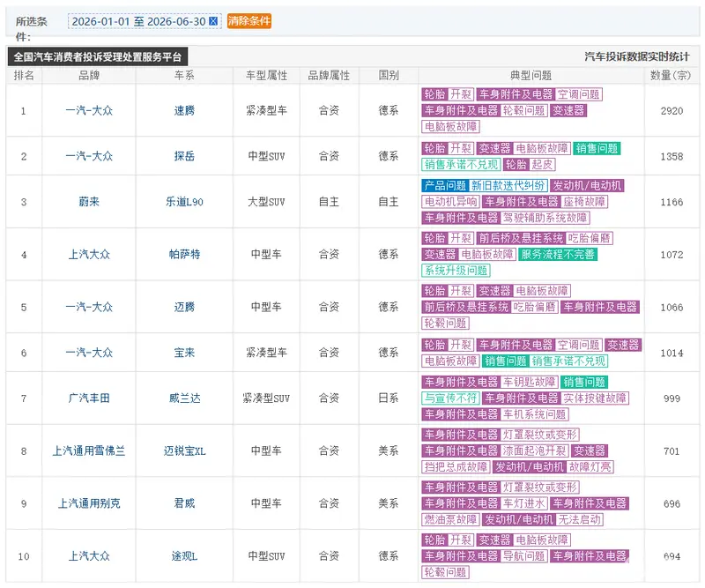Open the 宝来 model link
705x588 pixels.
tap(184, 353)
